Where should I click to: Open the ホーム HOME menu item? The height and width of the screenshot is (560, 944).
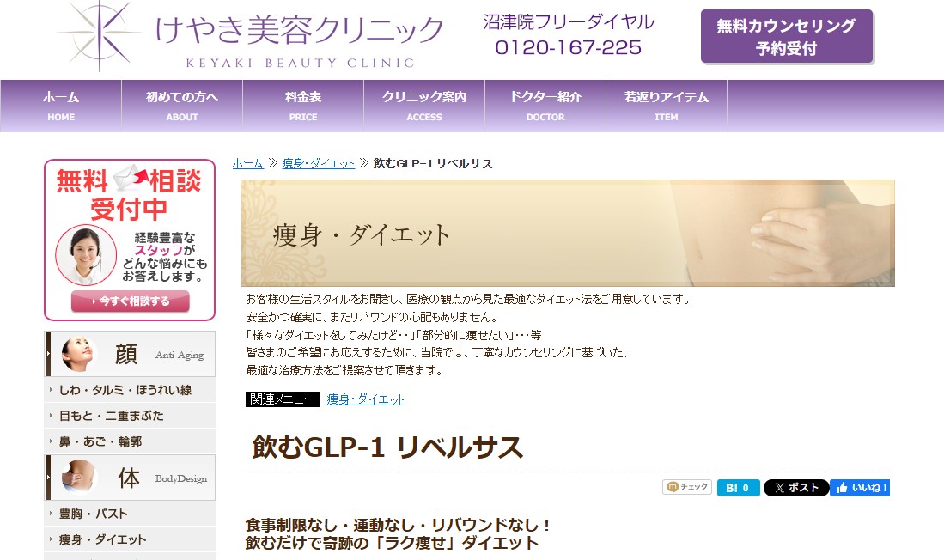tap(61, 106)
